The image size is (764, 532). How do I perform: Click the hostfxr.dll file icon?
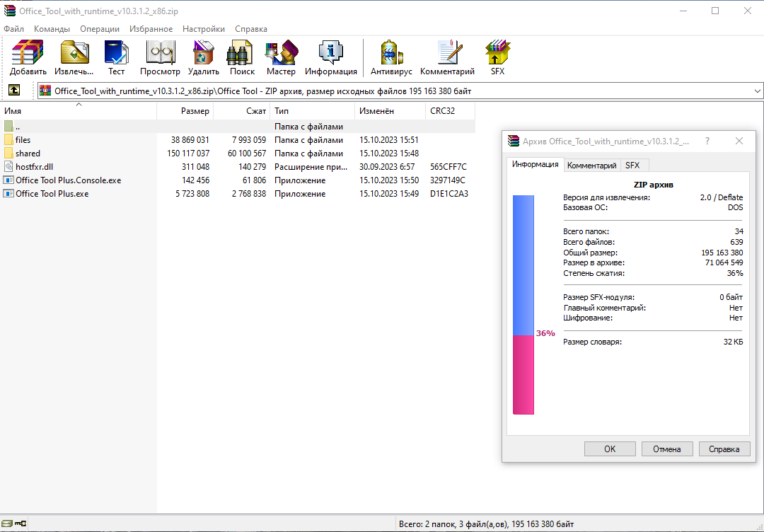click(x=8, y=167)
